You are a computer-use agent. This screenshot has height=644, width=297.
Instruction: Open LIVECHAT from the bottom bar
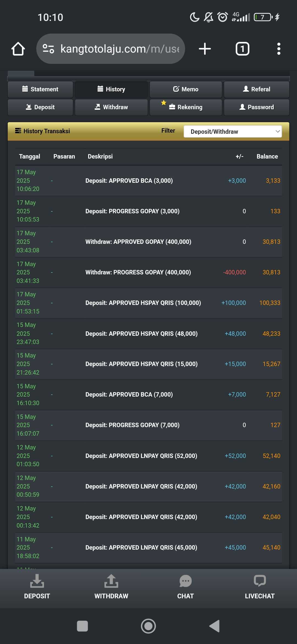(x=260, y=586)
